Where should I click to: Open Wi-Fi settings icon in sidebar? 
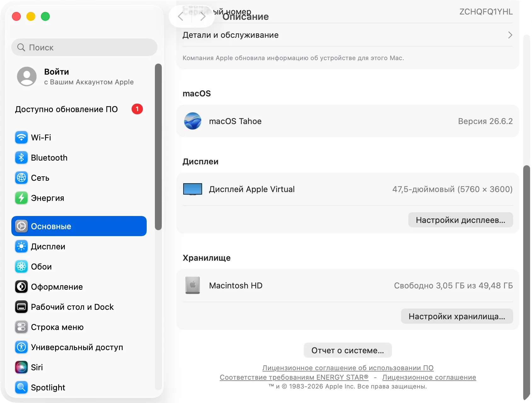(x=21, y=138)
